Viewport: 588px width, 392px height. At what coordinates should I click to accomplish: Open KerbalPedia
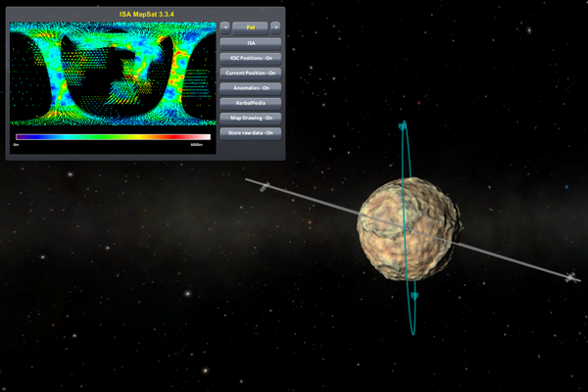251,103
